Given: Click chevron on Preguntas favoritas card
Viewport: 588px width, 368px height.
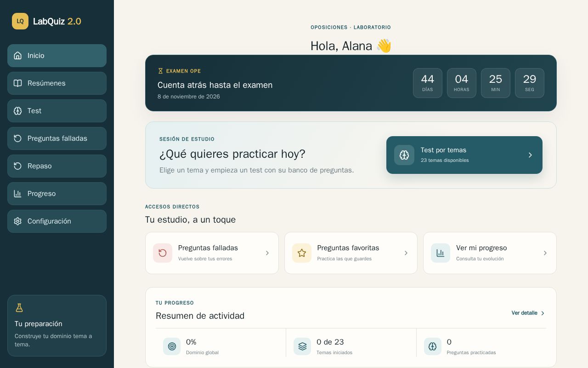Looking at the screenshot, I should coord(406,253).
